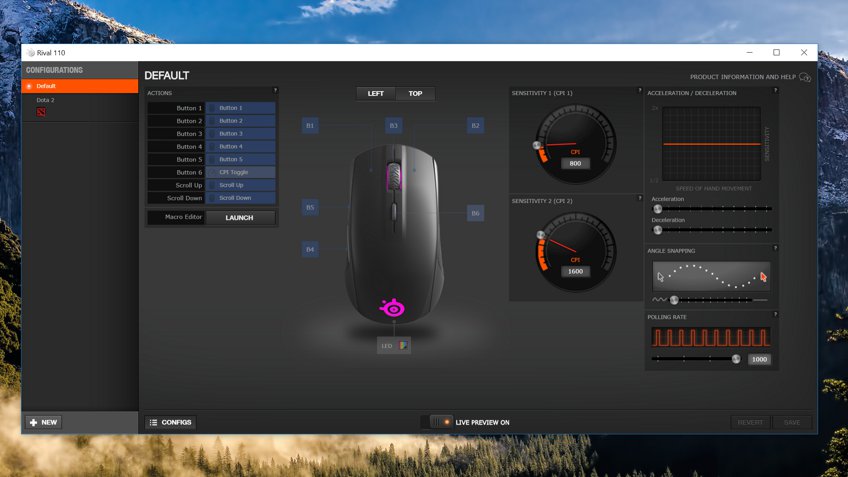The image size is (848, 477).
Task: Click the polling rate waveform display
Action: (711, 337)
